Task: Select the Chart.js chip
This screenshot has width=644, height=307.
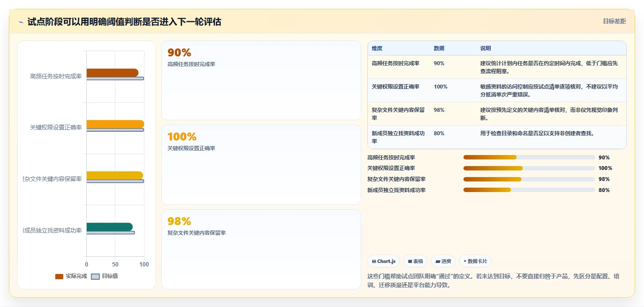Action: (x=384, y=261)
